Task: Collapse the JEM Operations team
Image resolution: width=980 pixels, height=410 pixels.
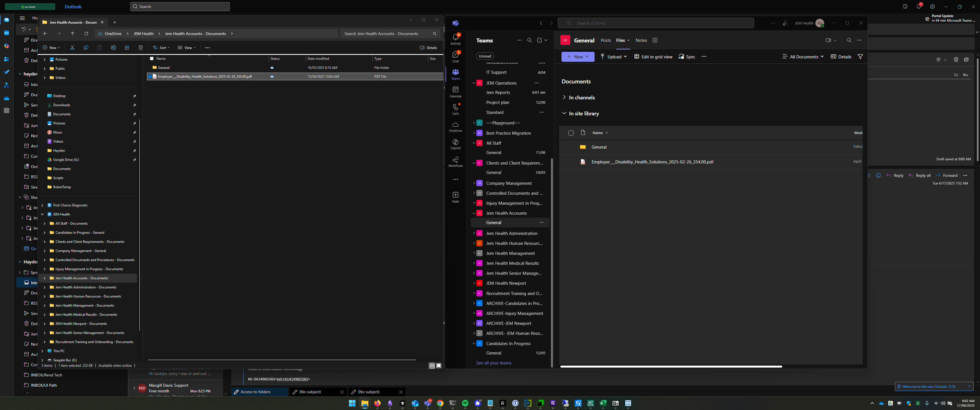Action: click(x=474, y=83)
